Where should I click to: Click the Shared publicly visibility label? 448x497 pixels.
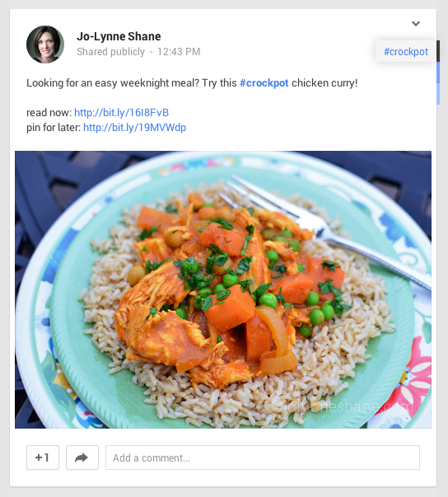pyautogui.click(x=111, y=52)
